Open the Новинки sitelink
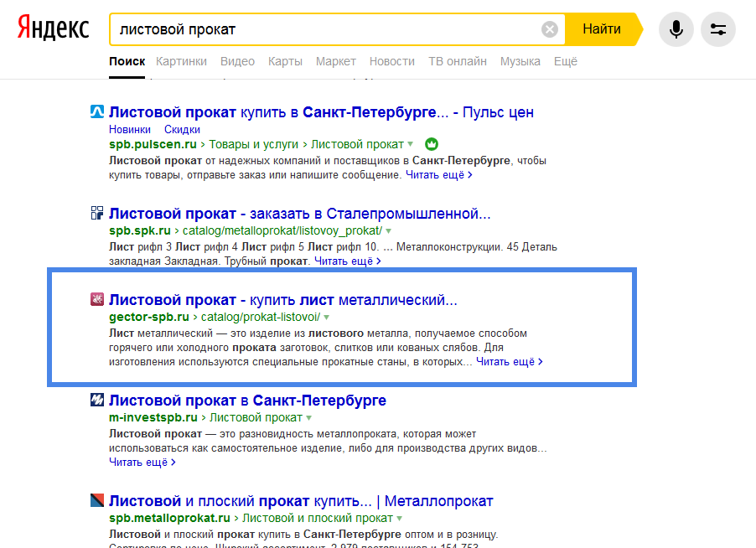Image resolution: width=756 pixels, height=548 pixels. [130, 129]
